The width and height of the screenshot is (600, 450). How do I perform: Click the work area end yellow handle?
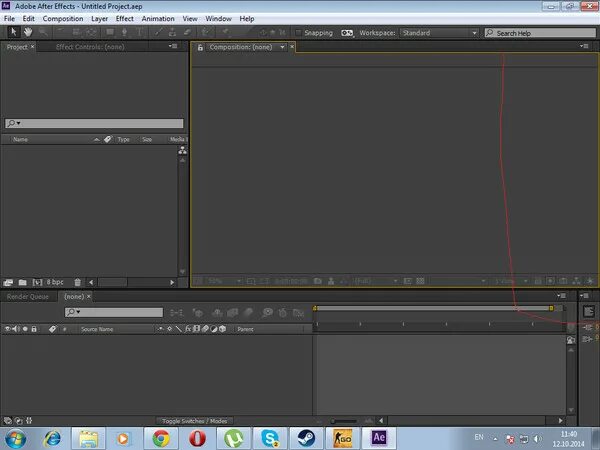(551, 308)
